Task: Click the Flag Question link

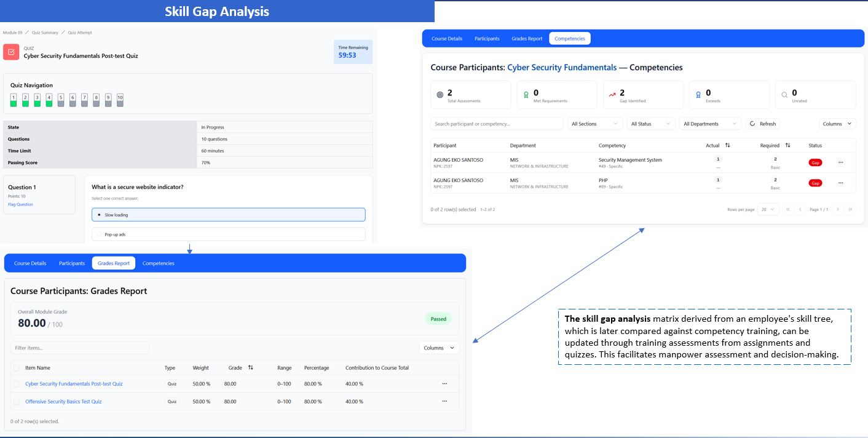Action: (x=20, y=204)
